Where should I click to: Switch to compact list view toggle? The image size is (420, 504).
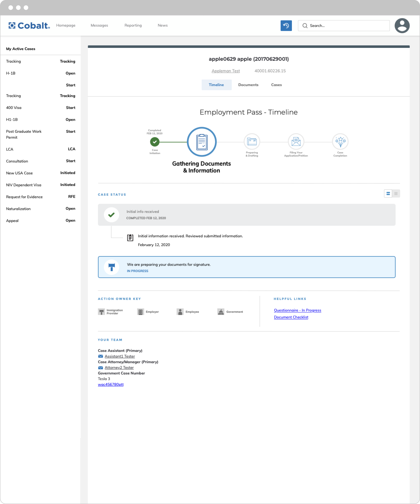[x=396, y=193]
